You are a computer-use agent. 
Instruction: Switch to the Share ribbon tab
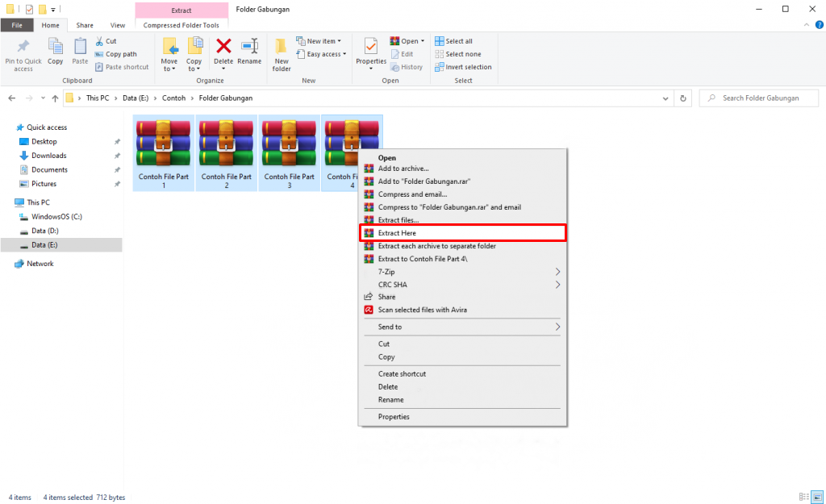[84, 25]
